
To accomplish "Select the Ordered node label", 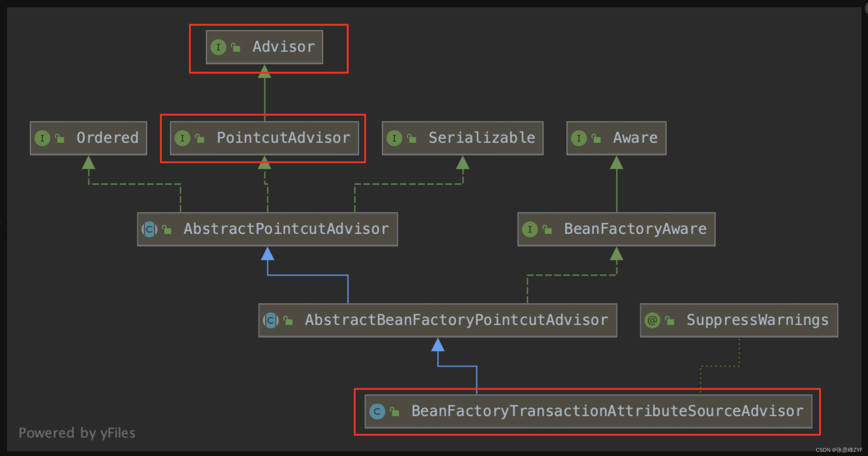I will [108, 137].
